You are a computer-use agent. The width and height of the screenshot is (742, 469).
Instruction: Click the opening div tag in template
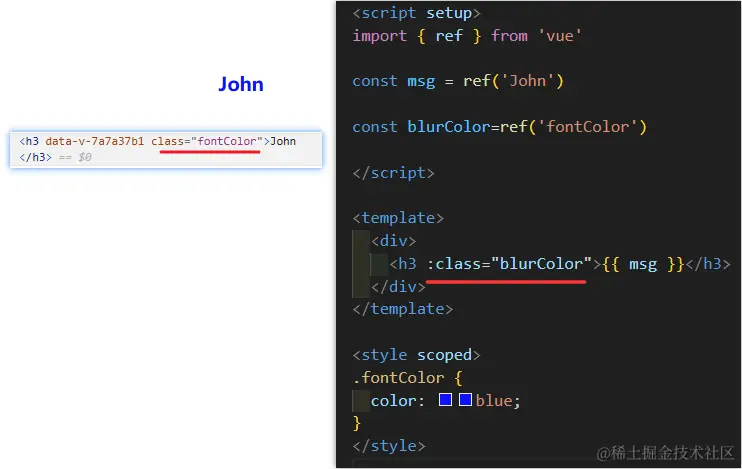[x=394, y=241]
